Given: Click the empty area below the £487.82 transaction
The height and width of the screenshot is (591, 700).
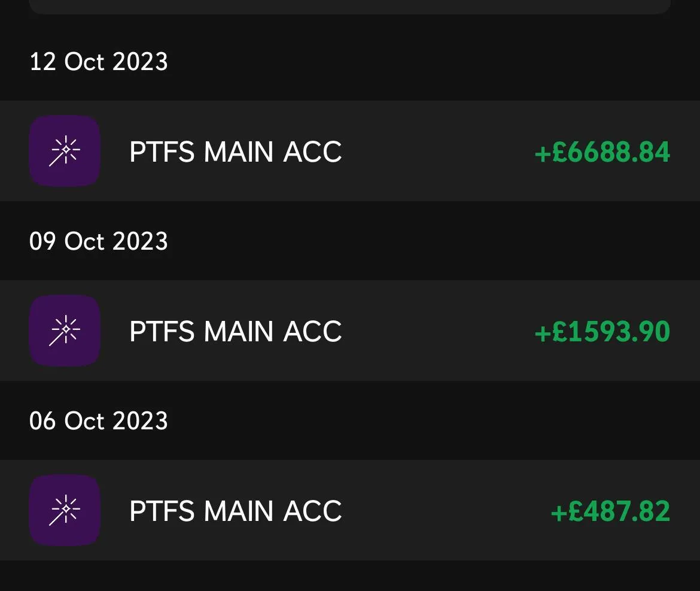Looking at the screenshot, I should [349, 576].
